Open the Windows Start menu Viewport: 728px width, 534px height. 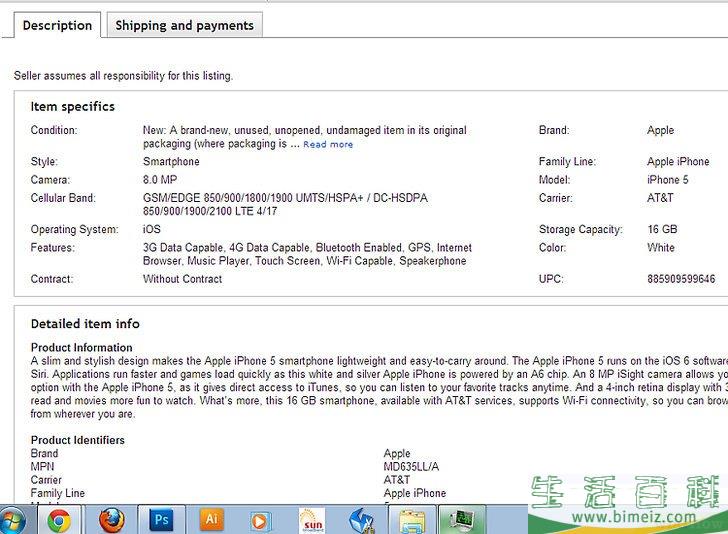(12, 521)
